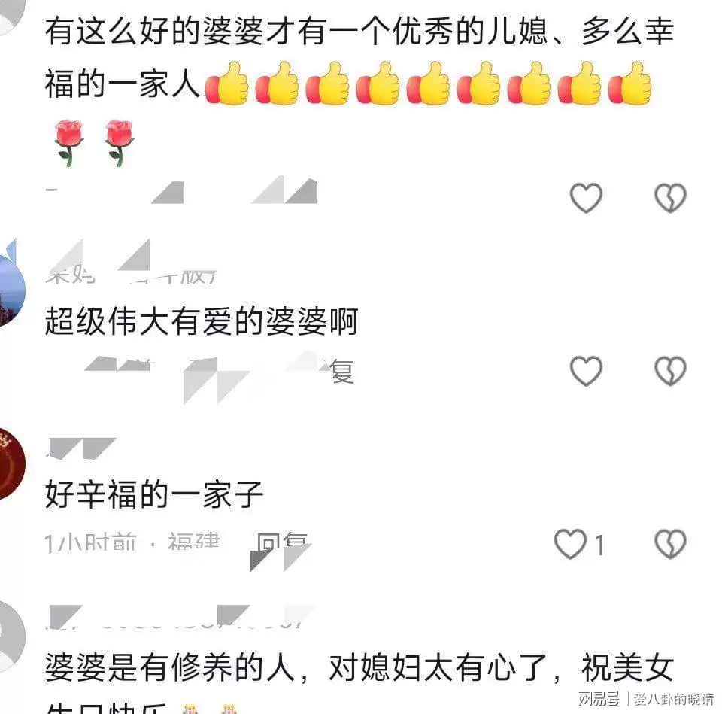
Task: Open the dark red avatar beside 好辛福的一家子
Action: pyautogui.click(x=12, y=464)
